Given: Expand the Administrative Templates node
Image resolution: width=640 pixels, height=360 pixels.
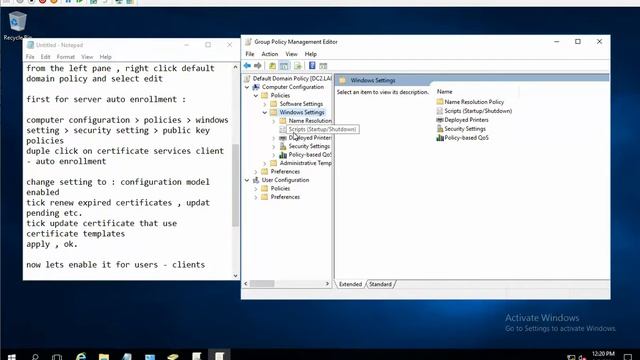Looking at the screenshot, I should coord(265,163).
